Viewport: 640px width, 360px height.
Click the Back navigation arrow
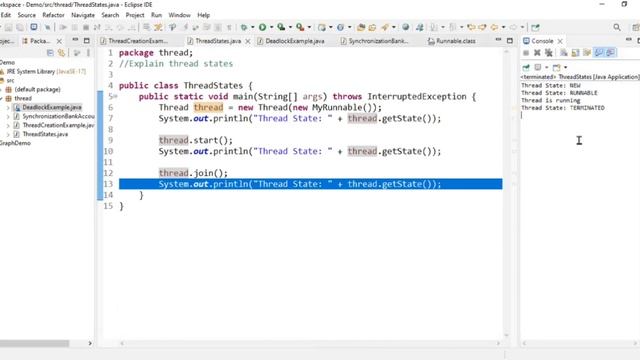(494, 27)
